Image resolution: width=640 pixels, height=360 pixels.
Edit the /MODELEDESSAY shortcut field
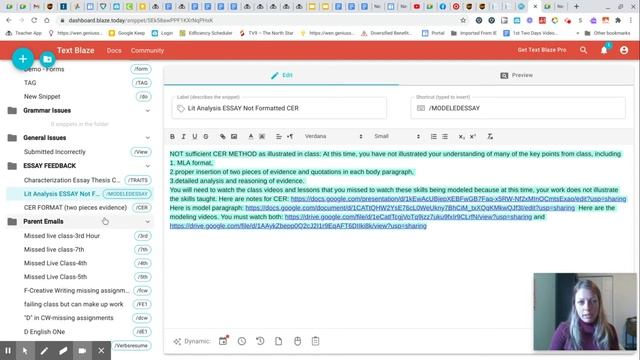pos(518,108)
